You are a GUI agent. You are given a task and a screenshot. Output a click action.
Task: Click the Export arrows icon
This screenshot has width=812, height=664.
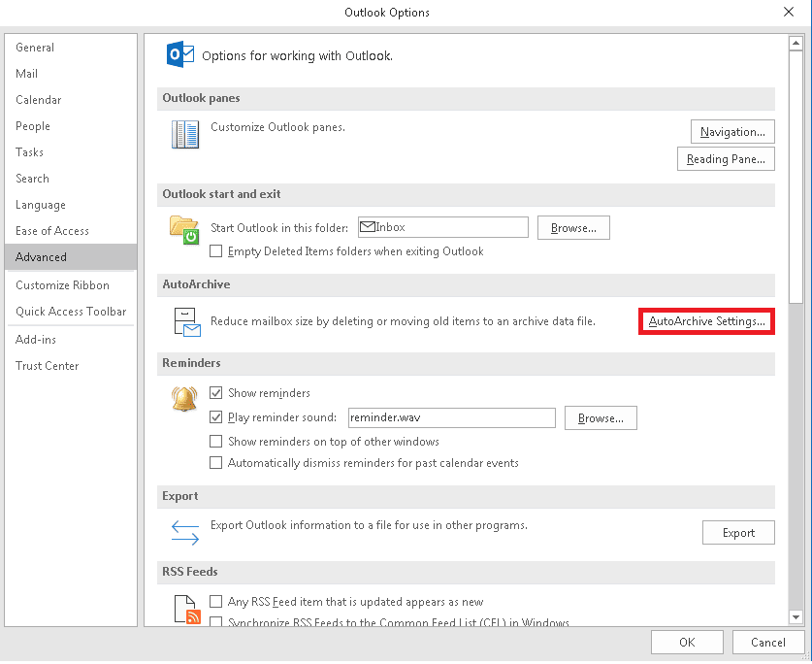click(x=185, y=533)
